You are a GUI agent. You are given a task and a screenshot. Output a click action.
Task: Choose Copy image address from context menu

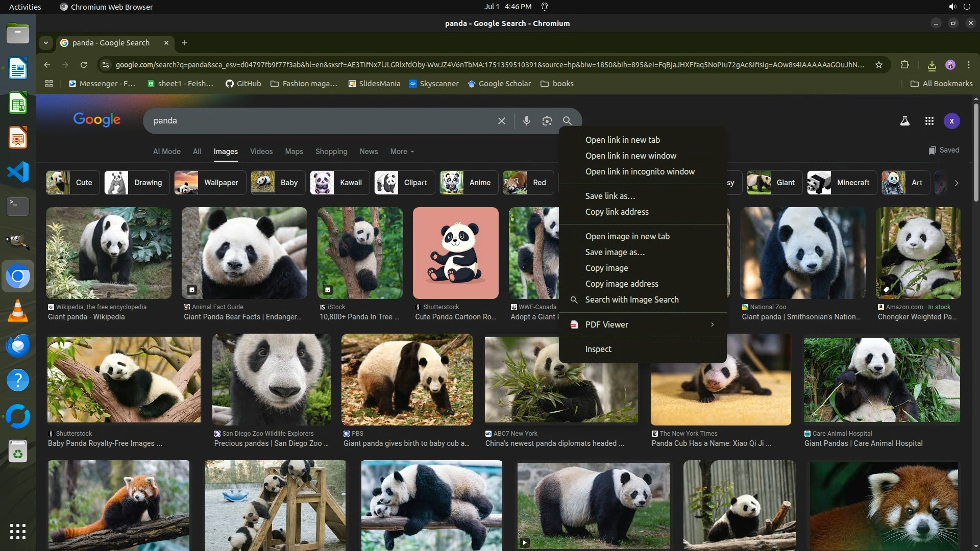click(621, 284)
